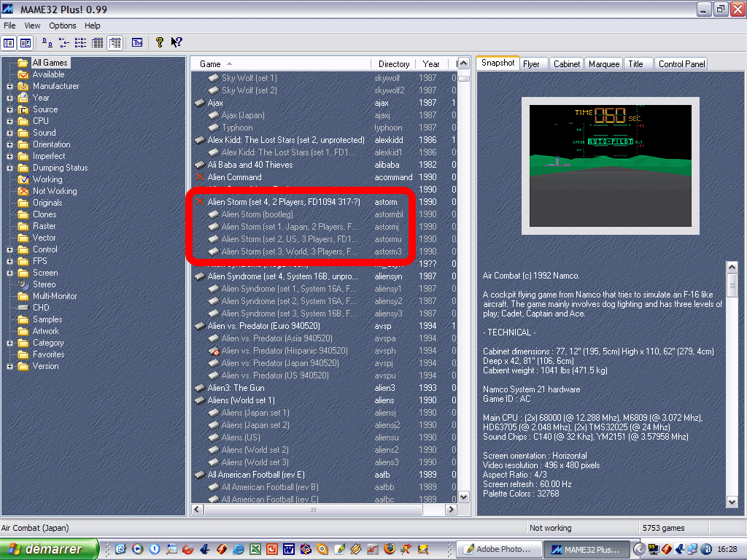Switch to small icons view
This screenshot has width=747, height=560.
tap(64, 43)
